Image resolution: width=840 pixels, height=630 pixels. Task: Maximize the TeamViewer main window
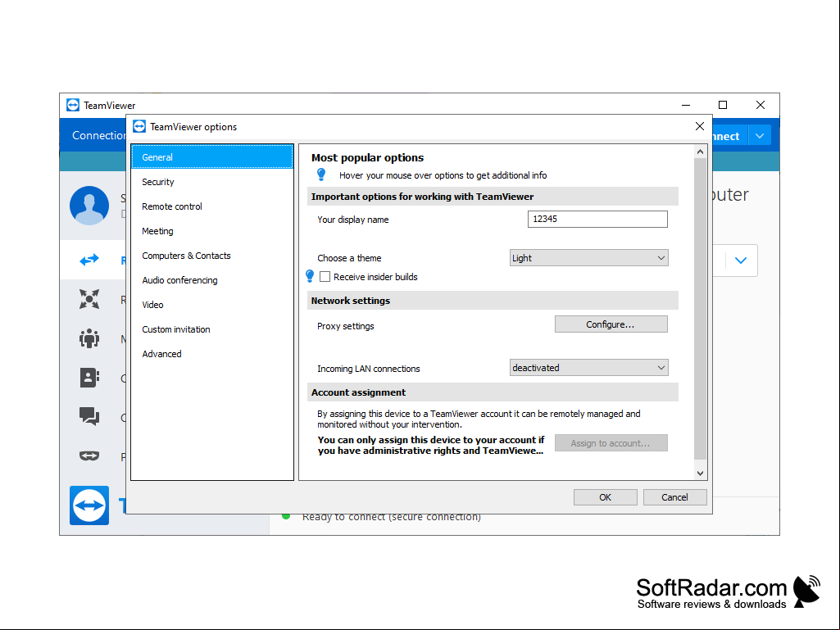(x=723, y=105)
